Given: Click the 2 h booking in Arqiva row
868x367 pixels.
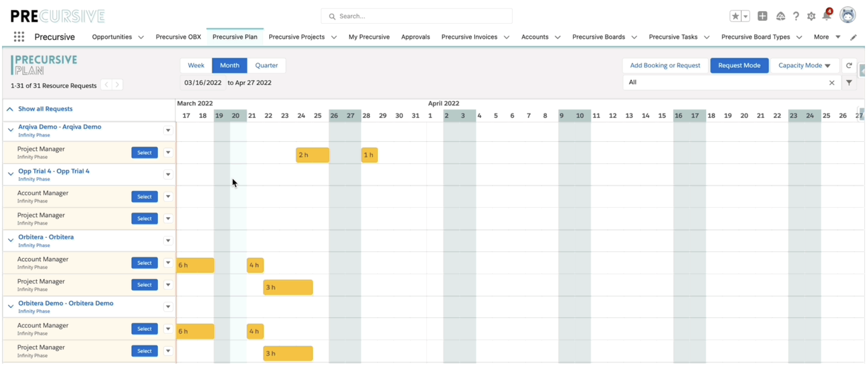Looking at the screenshot, I should [x=312, y=155].
